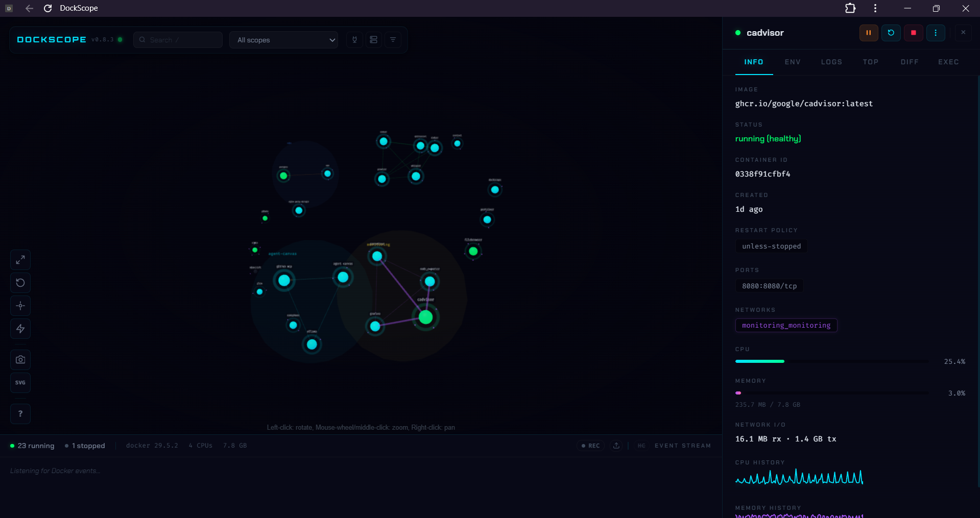
Task: Select the filebrowser green node
Action: (473, 251)
